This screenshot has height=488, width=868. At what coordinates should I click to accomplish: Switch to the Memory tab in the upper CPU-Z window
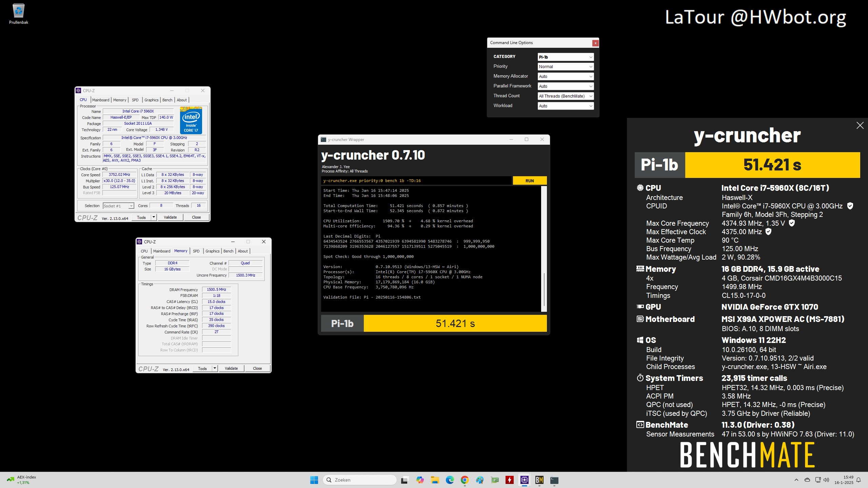[x=120, y=100]
